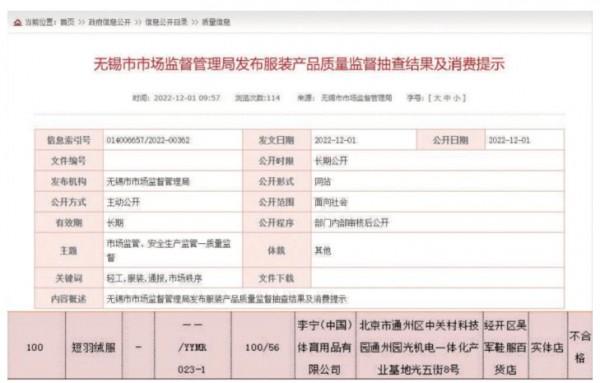Click the 公开形式 label cell
Viewport: 600px width, 383px height.
click(x=276, y=181)
